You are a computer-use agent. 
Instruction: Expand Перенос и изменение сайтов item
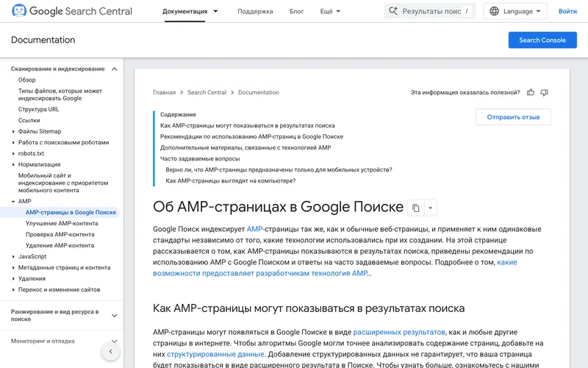point(13,290)
